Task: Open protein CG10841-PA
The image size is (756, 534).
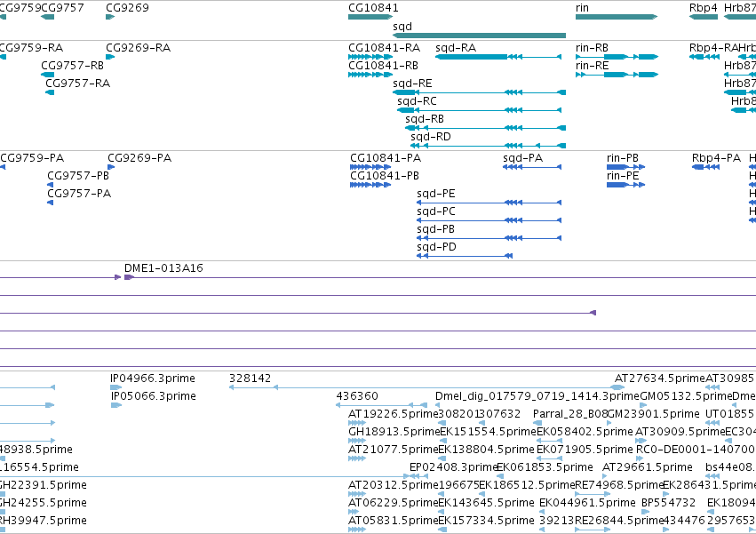Action: point(386,158)
